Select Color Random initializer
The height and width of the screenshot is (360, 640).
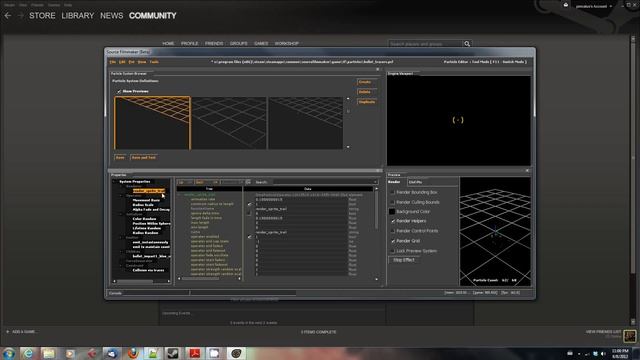pyautogui.click(x=144, y=219)
